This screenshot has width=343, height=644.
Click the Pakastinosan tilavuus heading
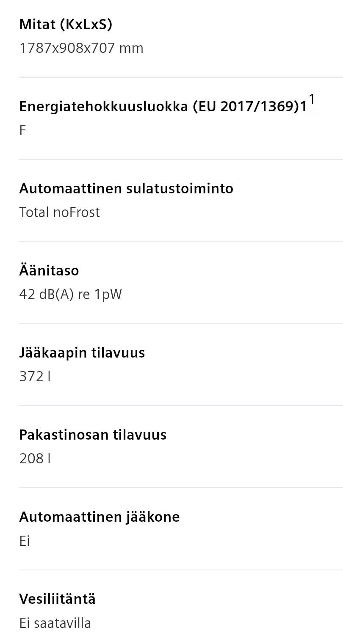(93, 435)
